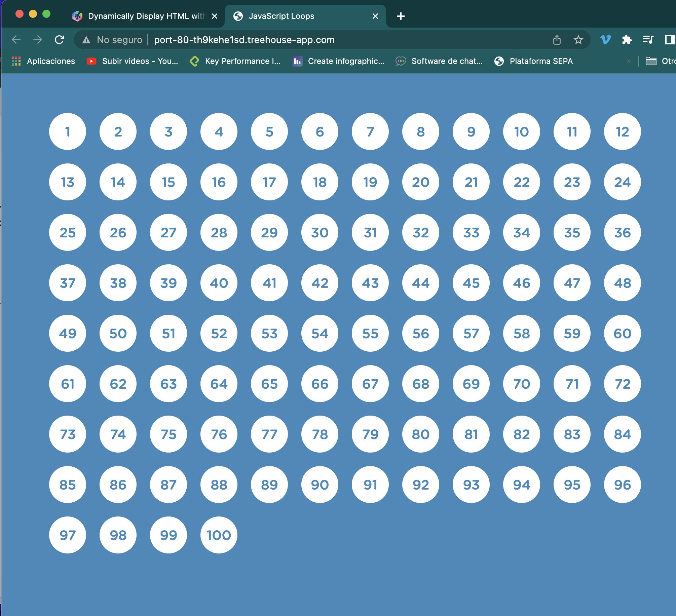676x616 pixels.
Task: Close the 'Dynamically Display HTML' tab
Action: pos(215,16)
